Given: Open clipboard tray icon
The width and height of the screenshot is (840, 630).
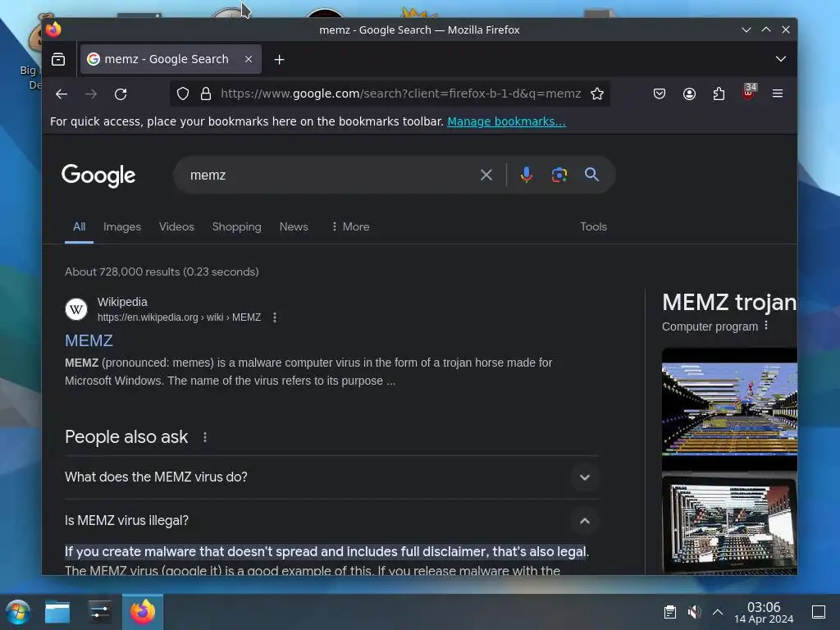Looking at the screenshot, I should coord(670,612).
